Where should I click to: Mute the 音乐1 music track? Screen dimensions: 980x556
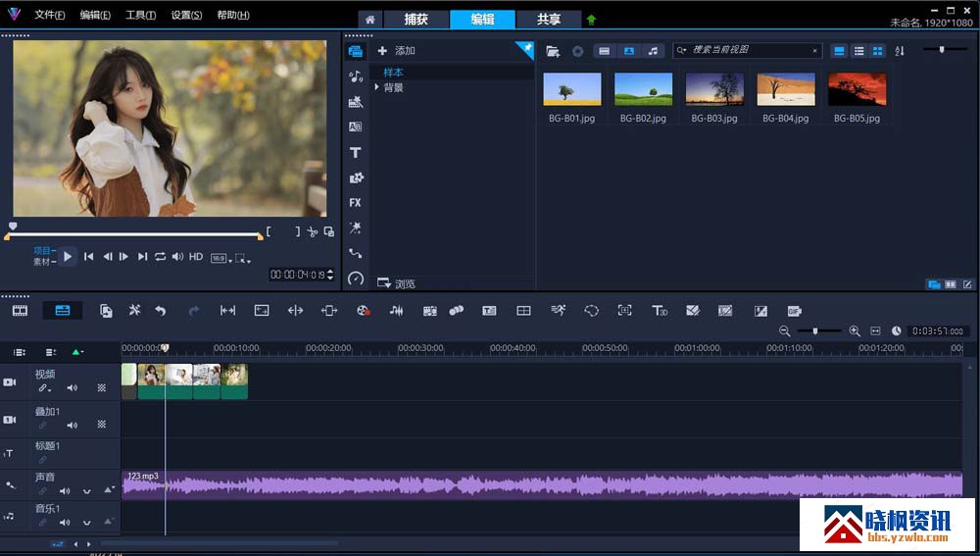pyautogui.click(x=65, y=523)
